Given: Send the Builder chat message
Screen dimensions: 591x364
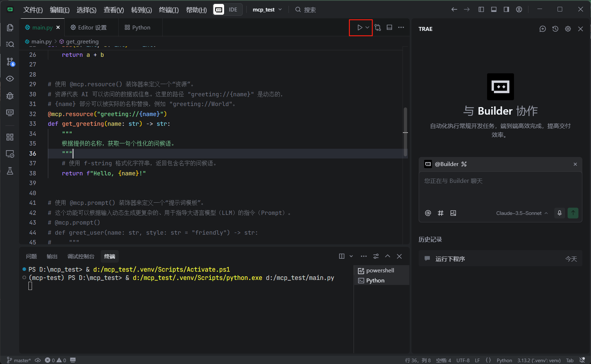Looking at the screenshot, I should point(573,213).
